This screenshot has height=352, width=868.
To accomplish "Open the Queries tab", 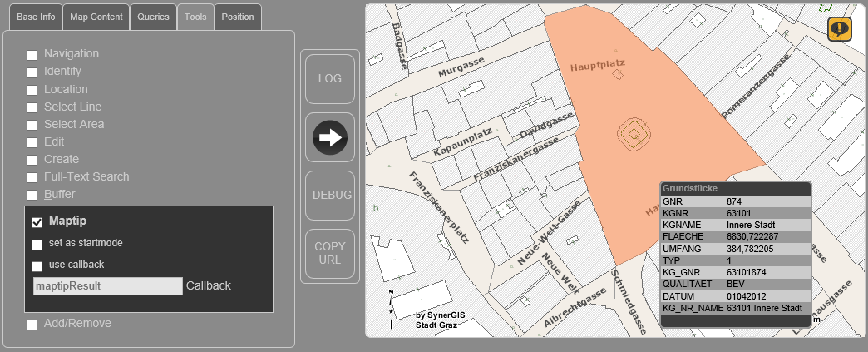I will click(153, 17).
